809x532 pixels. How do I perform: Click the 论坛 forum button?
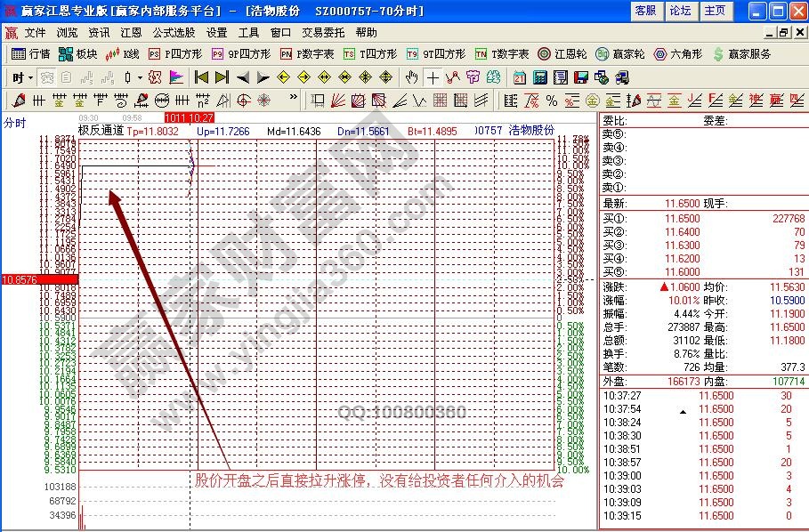(x=680, y=11)
